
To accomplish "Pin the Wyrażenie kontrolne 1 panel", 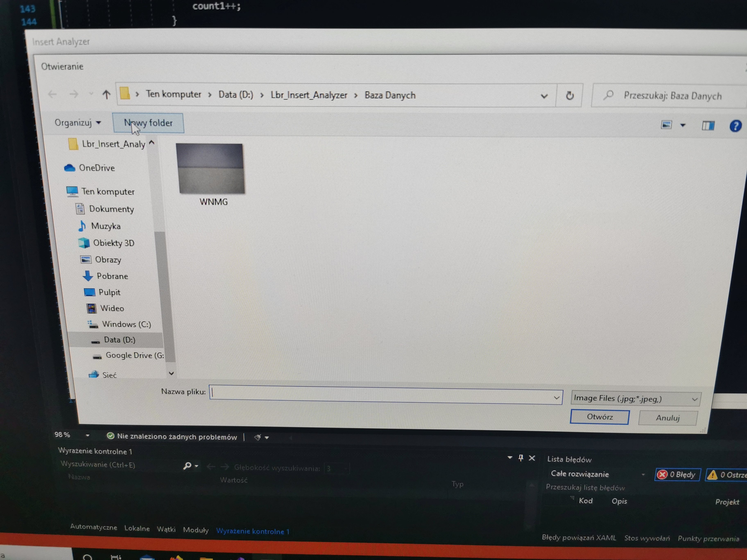I will pyautogui.click(x=521, y=458).
